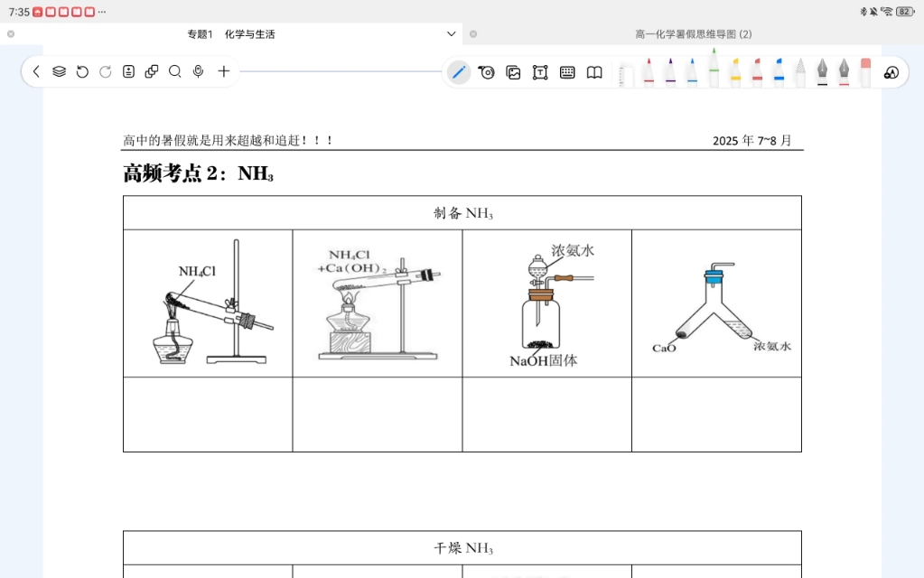Screen dimensions: 924x578
Task: Open the page export icon
Action: [x=128, y=72]
